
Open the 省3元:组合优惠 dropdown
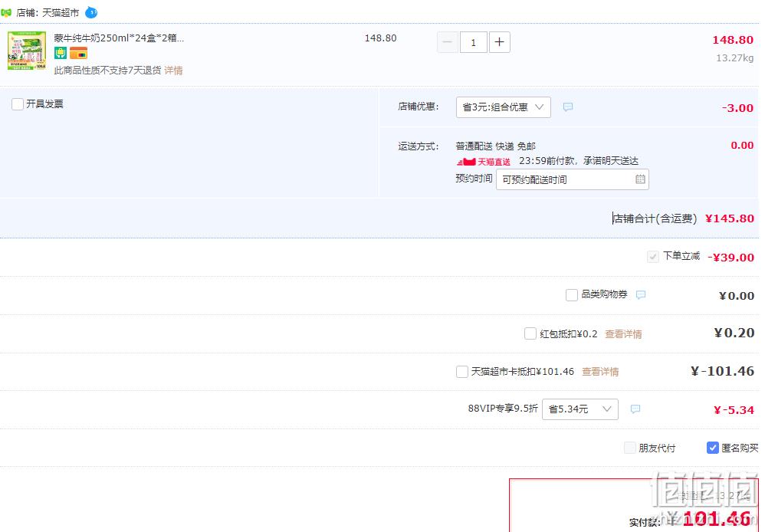(504, 107)
